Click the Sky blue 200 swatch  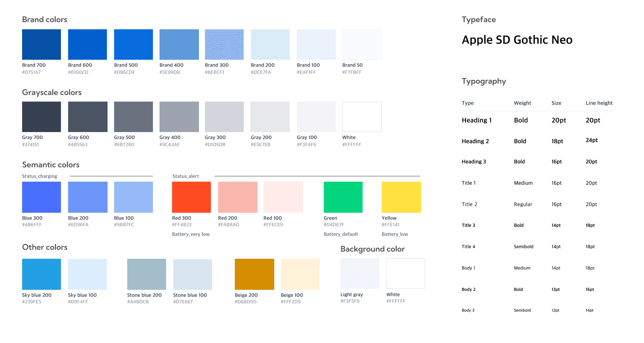[42, 274]
